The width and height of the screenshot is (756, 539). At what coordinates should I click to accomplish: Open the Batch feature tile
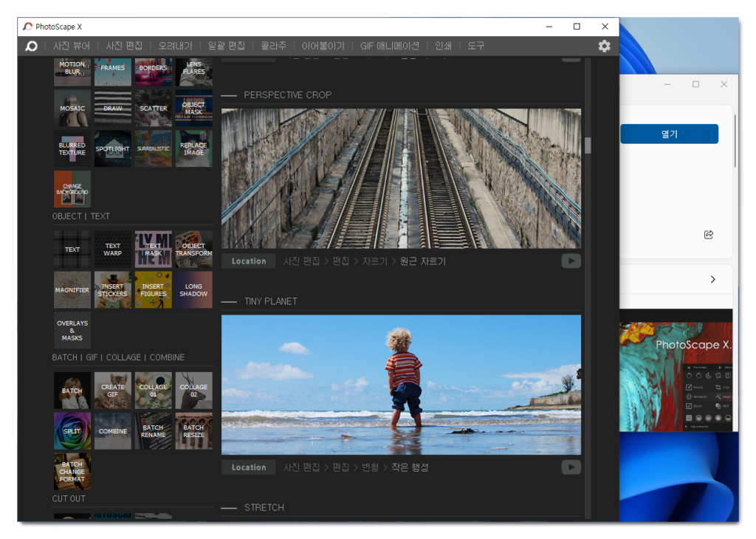point(72,391)
